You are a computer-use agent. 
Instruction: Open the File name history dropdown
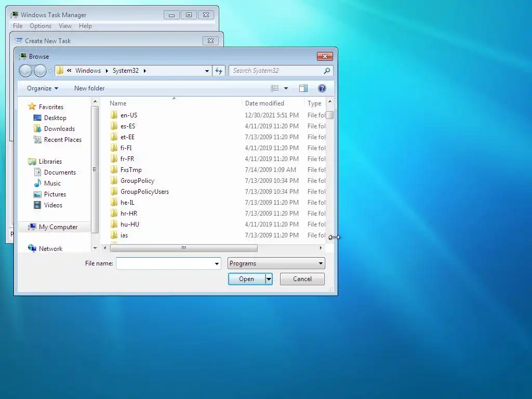click(217, 263)
